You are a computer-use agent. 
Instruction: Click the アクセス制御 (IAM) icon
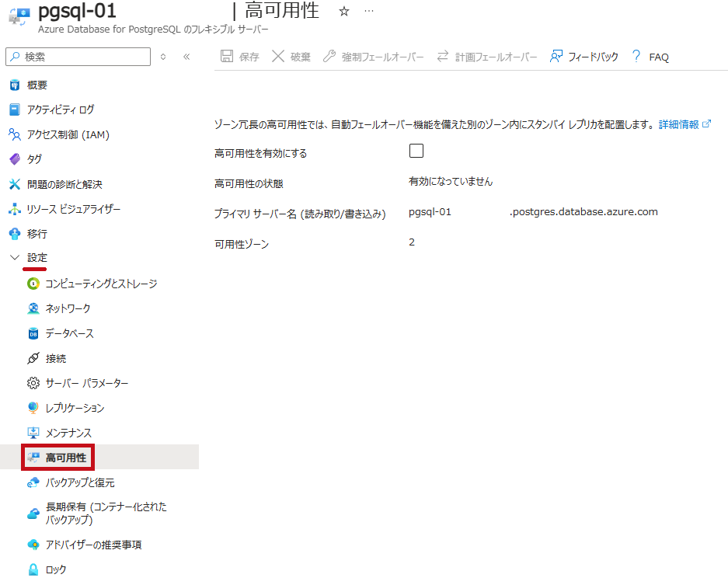coord(15,134)
